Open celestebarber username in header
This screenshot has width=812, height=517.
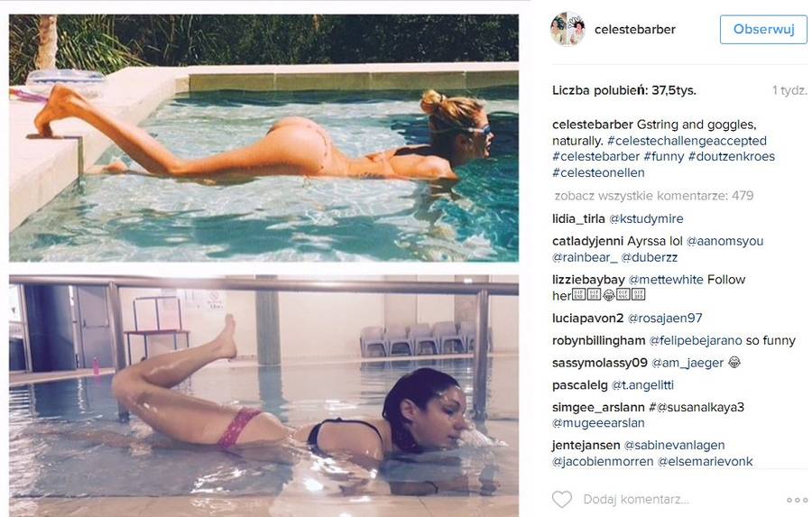[635, 30]
